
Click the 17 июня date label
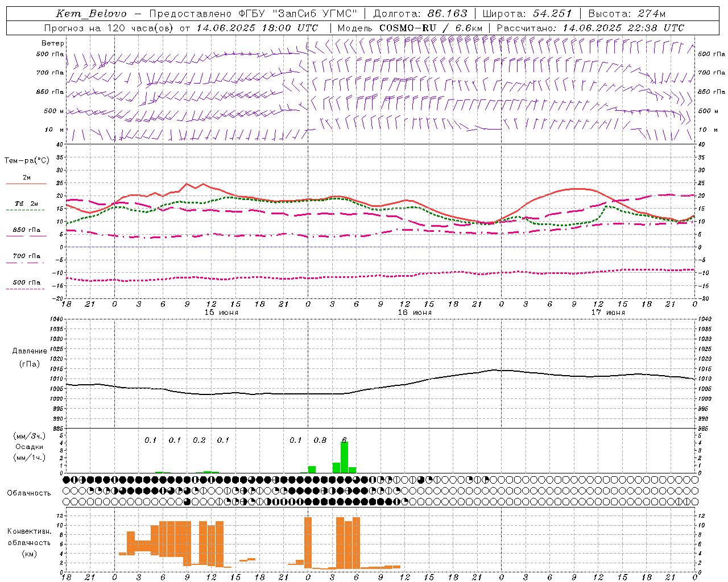(608, 313)
